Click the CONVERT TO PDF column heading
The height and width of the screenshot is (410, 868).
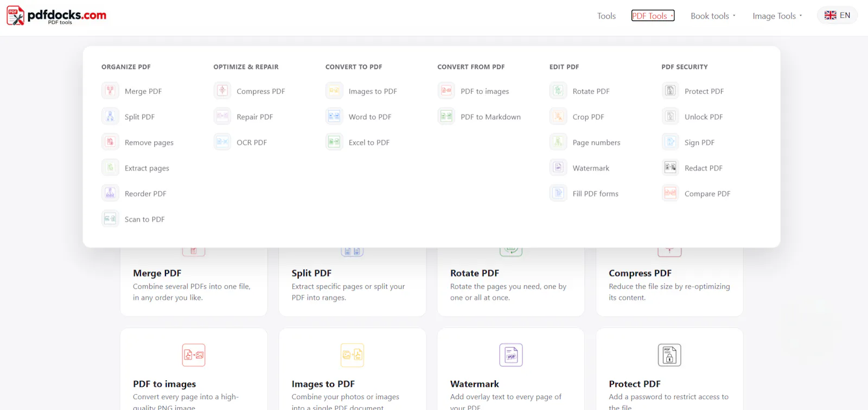click(x=354, y=67)
